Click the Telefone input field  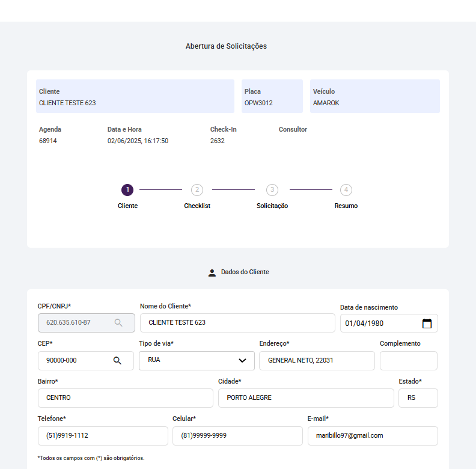103,436
